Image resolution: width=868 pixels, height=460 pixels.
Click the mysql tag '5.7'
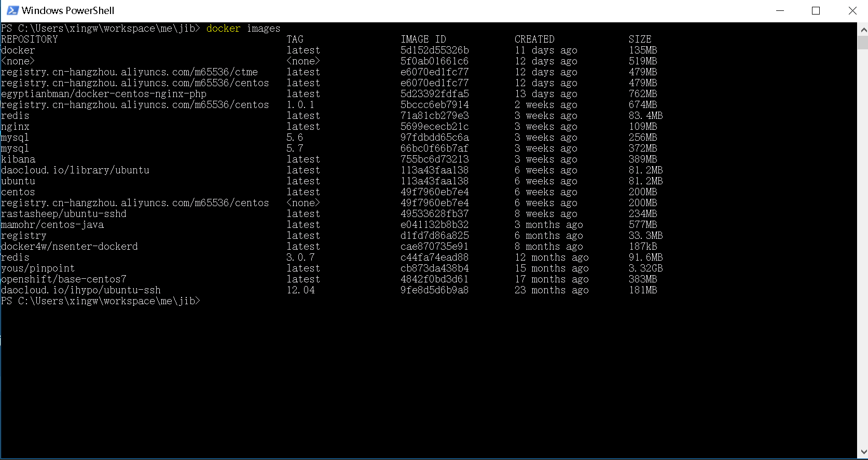295,148
